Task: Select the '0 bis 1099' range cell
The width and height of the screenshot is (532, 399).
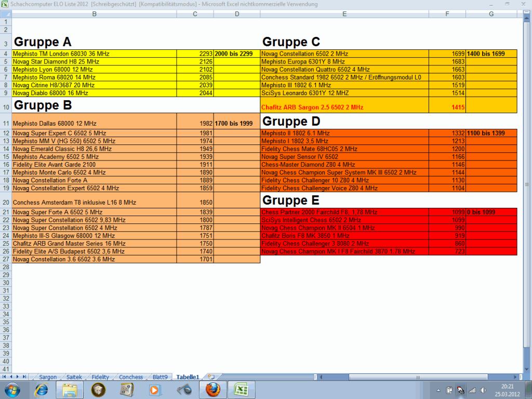Action: 491,212
